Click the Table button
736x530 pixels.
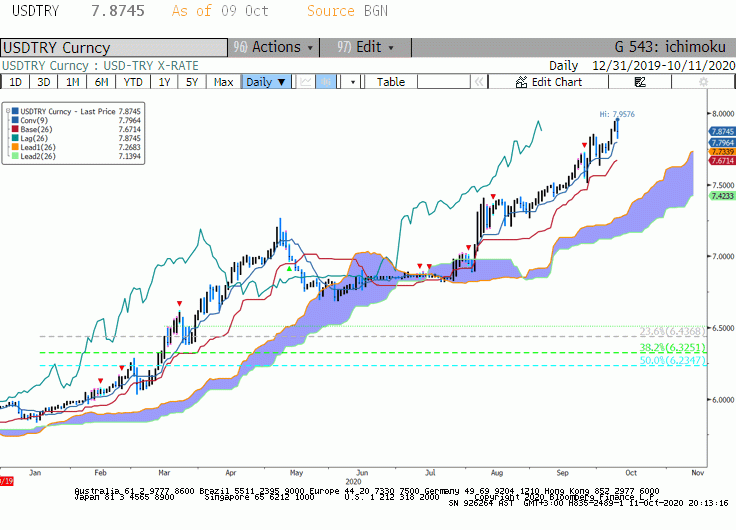[x=391, y=82]
